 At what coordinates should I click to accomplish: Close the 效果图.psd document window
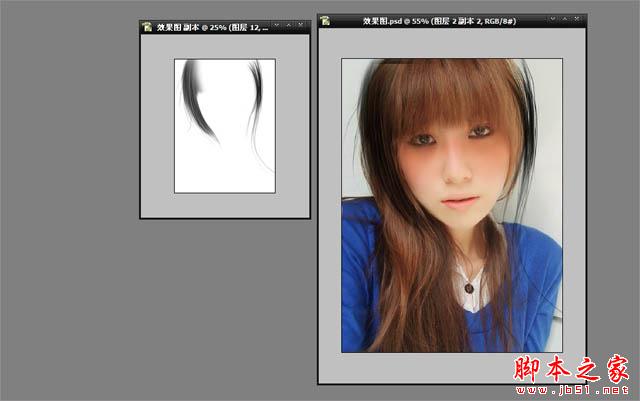coord(577,19)
